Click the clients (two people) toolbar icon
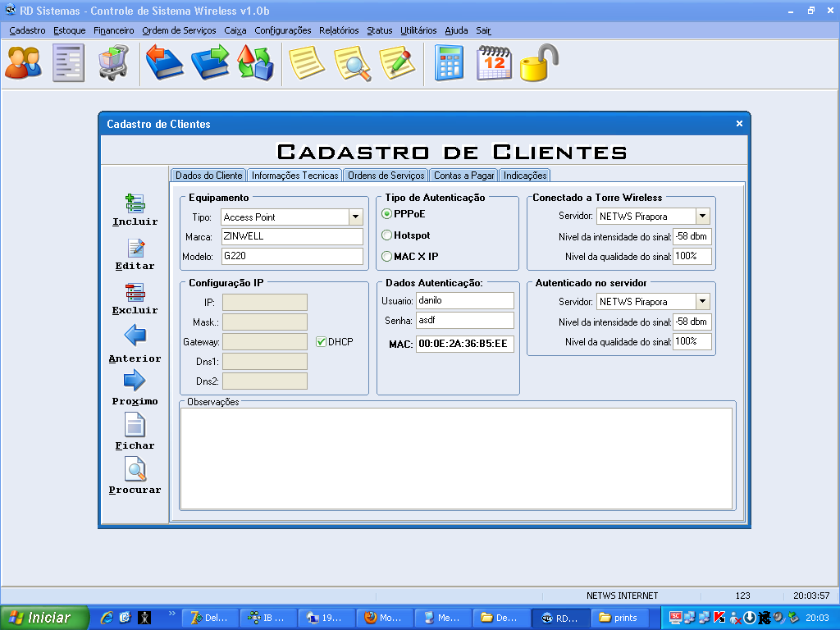The width and height of the screenshot is (840, 630). [23, 63]
